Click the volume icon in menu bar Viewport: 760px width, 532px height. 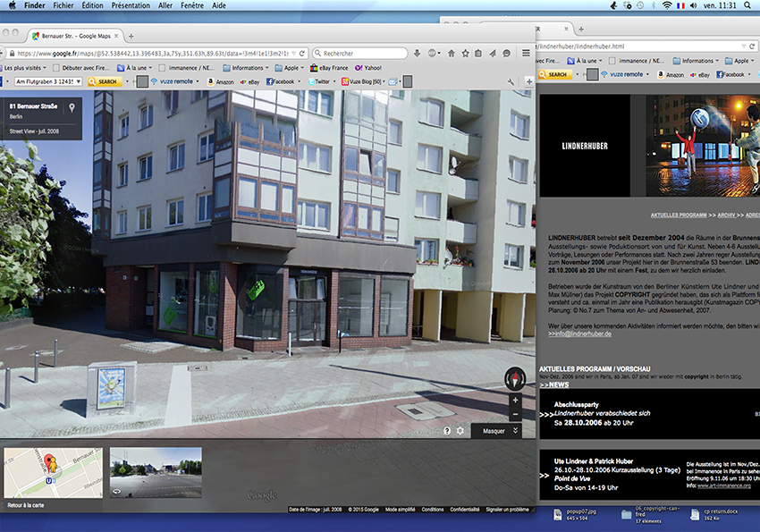tap(694, 5)
